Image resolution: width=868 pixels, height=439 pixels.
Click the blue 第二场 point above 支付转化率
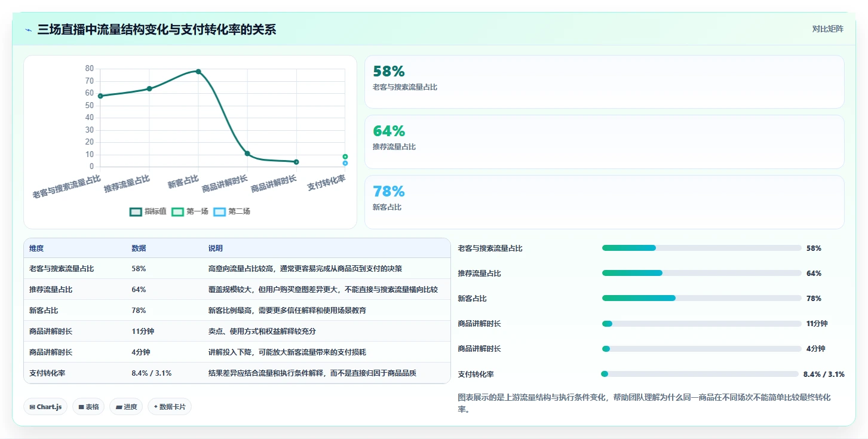(x=345, y=163)
